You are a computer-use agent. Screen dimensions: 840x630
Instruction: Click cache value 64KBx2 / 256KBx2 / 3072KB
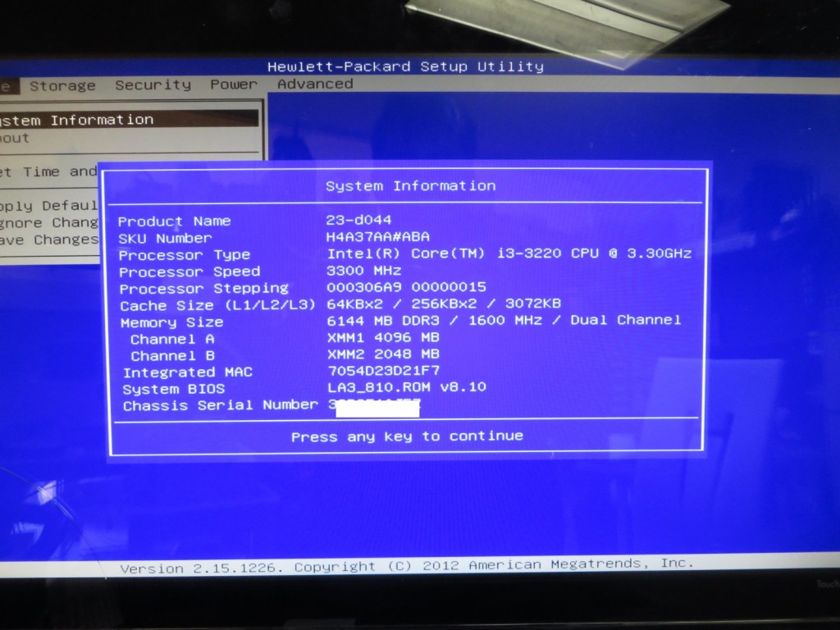[444, 304]
